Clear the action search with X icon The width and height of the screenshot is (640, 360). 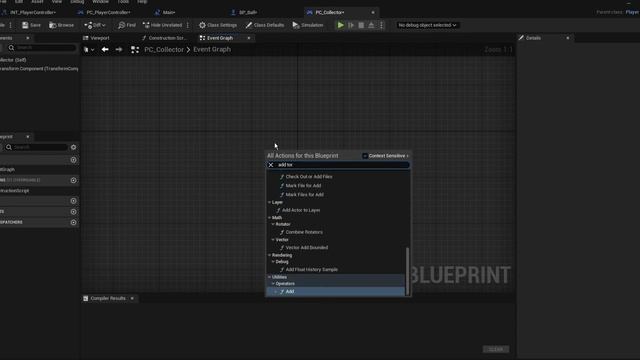click(x=271, y=165)
